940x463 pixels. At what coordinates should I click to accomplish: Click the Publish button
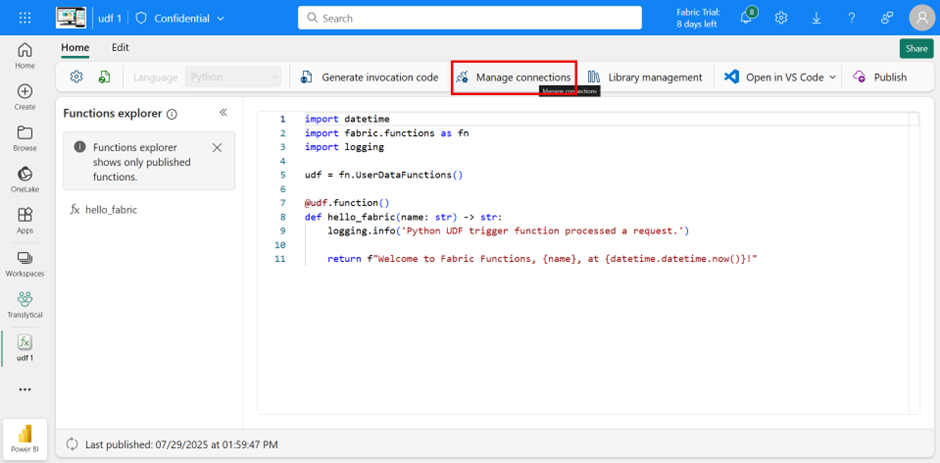coord(880,77)
